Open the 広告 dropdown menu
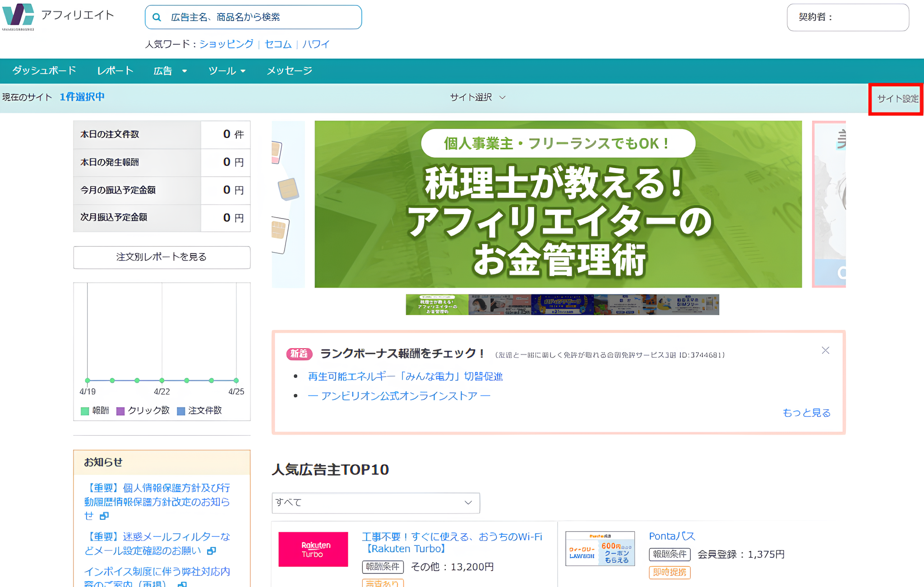The image size is (924, 587). click(169, 71)
